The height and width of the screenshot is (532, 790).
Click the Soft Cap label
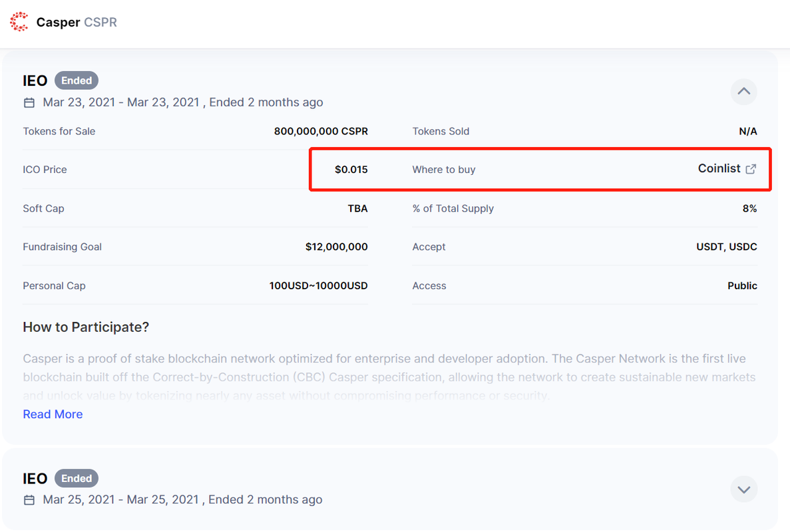(x=43, y=208)
